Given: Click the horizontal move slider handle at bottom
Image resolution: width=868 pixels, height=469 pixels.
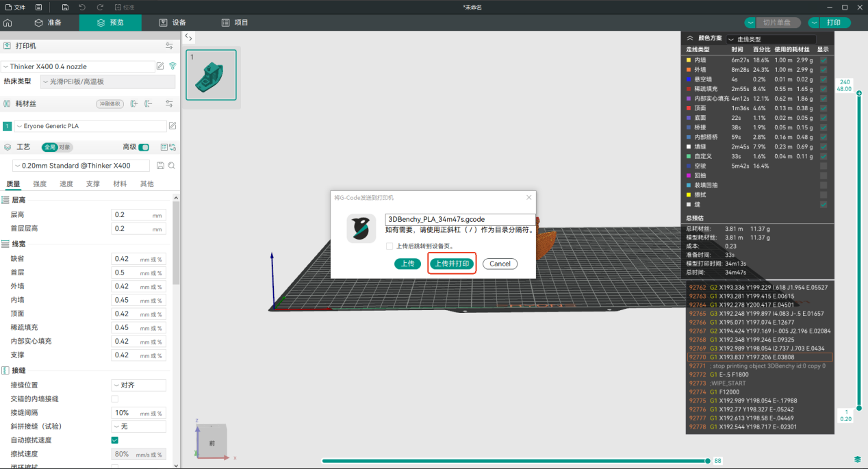Looking at the screenshot, I should 708,461.
